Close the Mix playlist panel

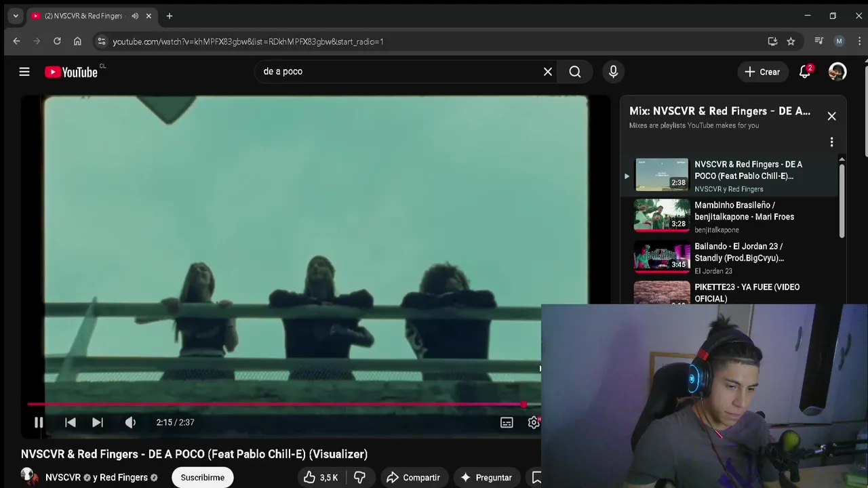point(831,117)
